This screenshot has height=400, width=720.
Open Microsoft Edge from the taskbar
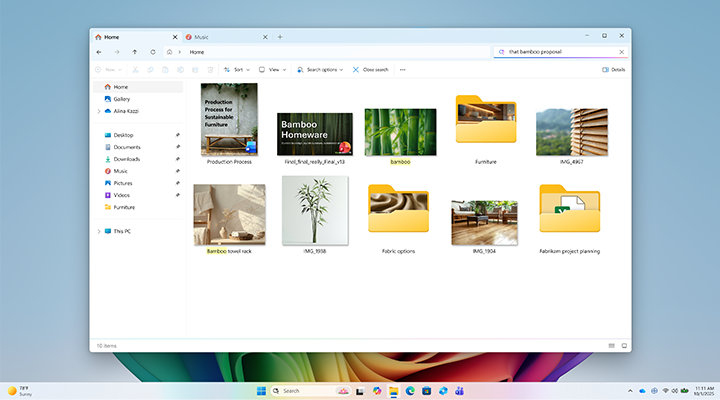coord(410,391)
